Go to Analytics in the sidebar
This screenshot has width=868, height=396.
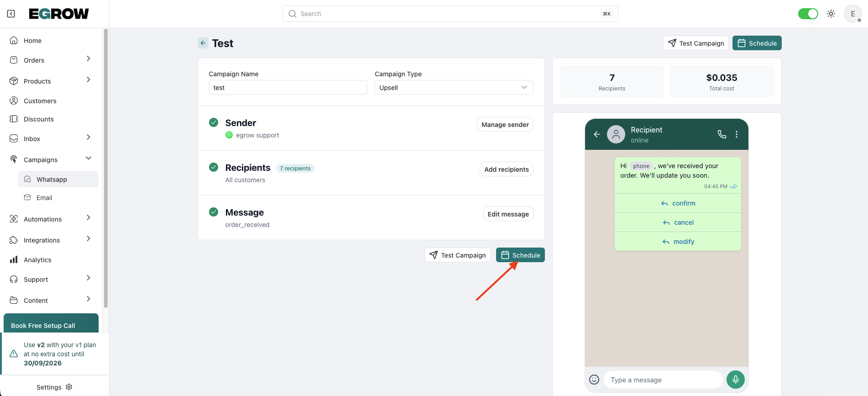tap(37, 260)
